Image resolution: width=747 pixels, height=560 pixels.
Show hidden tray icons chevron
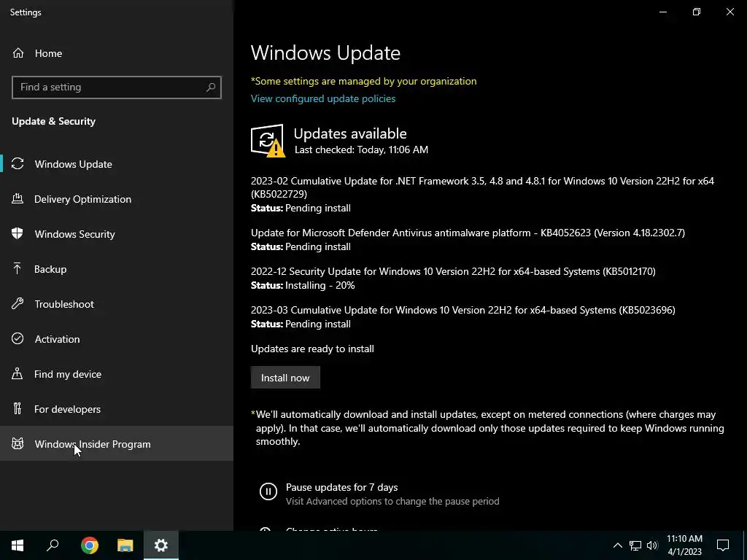pyautogui.click(x=617, y=545)
